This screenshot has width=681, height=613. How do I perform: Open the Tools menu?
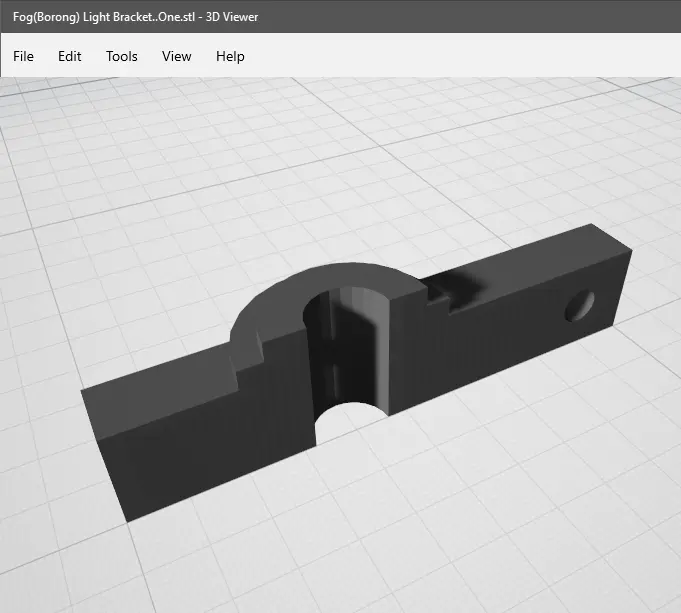point(122,56)
